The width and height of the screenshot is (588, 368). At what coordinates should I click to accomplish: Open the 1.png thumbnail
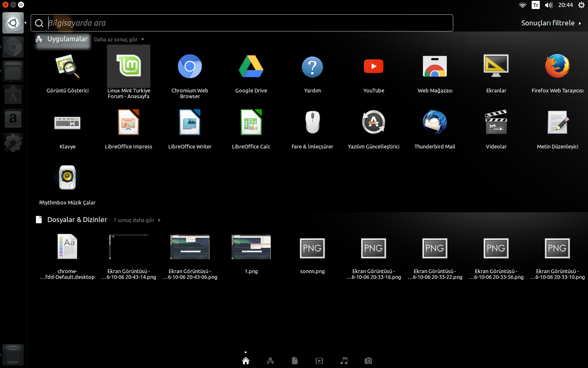click(251, 247)
